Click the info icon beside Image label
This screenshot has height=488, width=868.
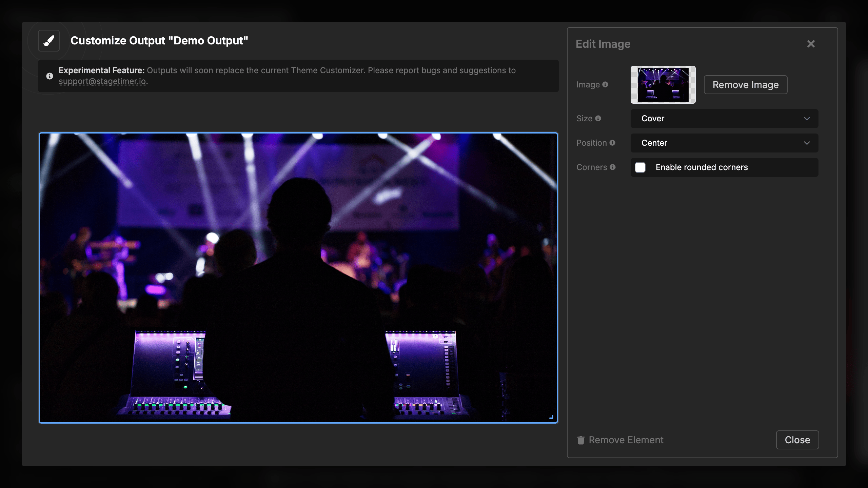[x=605, y=84]
